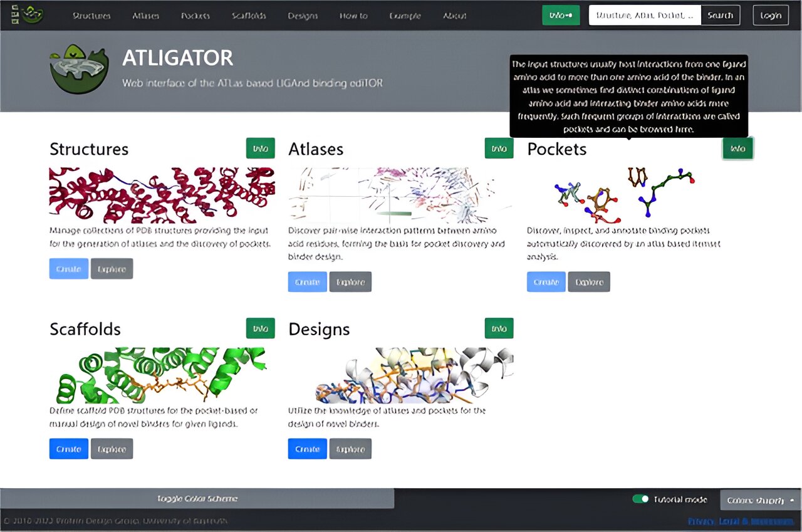Screen dimensions: 802x532
Task: Open info for the Atlases section
Action: pos(499,149)
